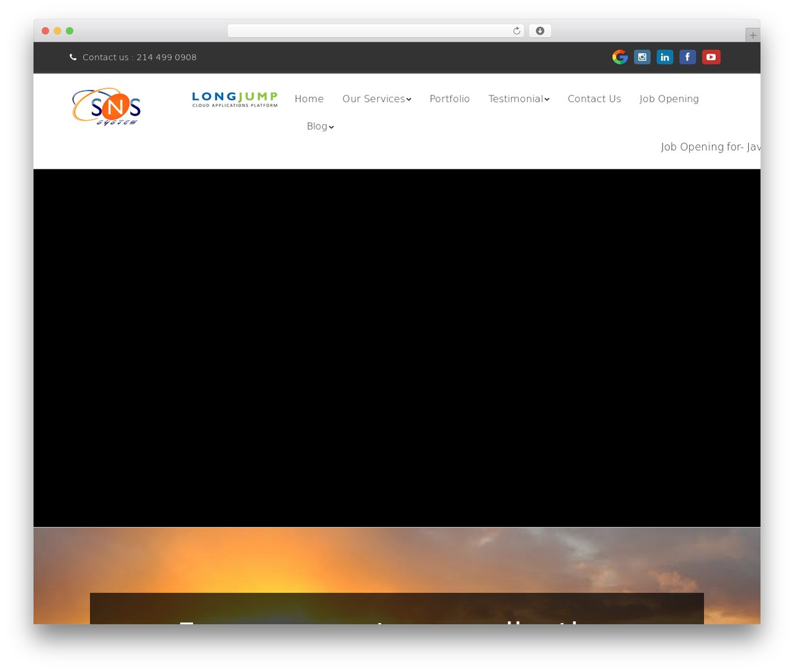This screenshot has height=672, width=794.
Task: Expand the Testimonial dropdown menu
Action: (x=519, y=99)
